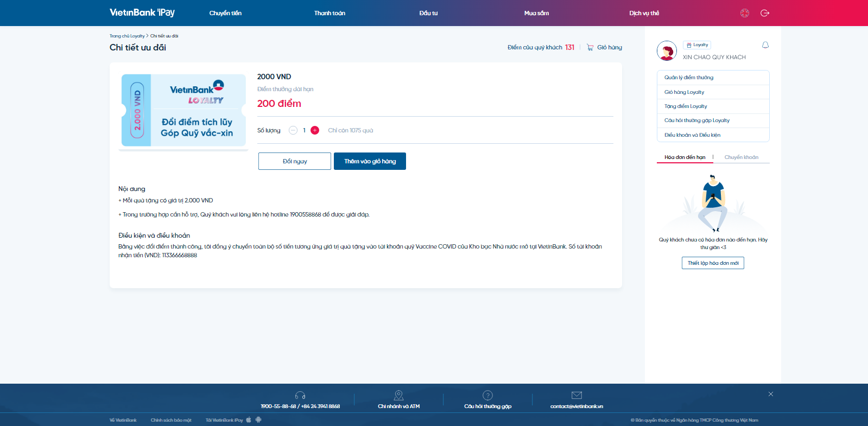Click the Apple download icon in footer
This screenshot has width=868, height=426.
click(x=249, y=419)
